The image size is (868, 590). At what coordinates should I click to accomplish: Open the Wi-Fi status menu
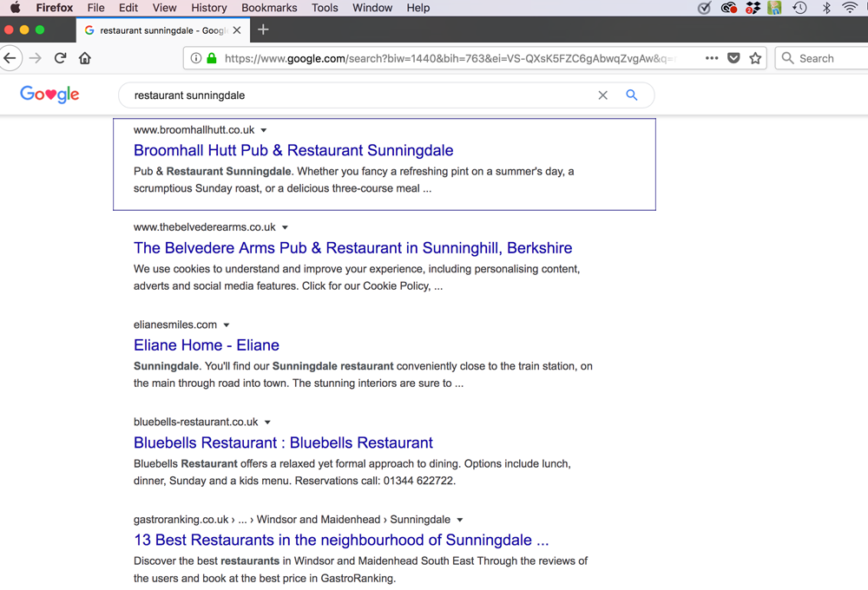pos(850,8)
